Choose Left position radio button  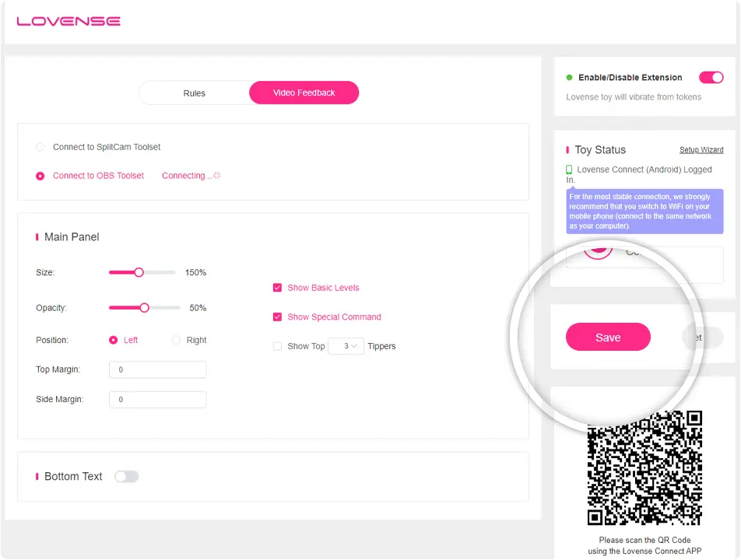point(113,340)
